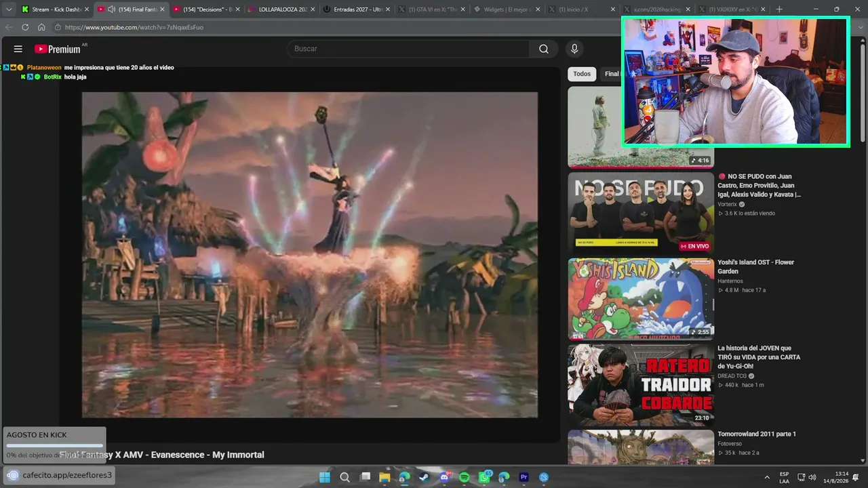
Task: Click Platanoweon chat username
Action: (44, 68)
